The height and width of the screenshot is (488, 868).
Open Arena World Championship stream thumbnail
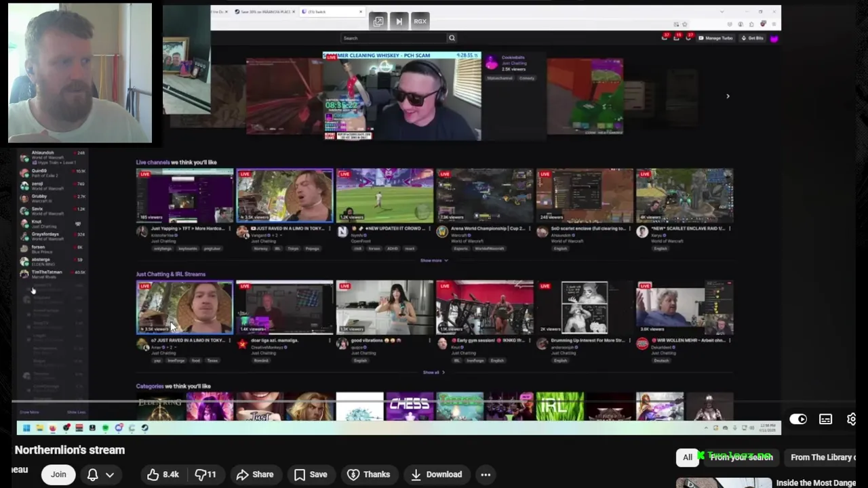point(485,195)
